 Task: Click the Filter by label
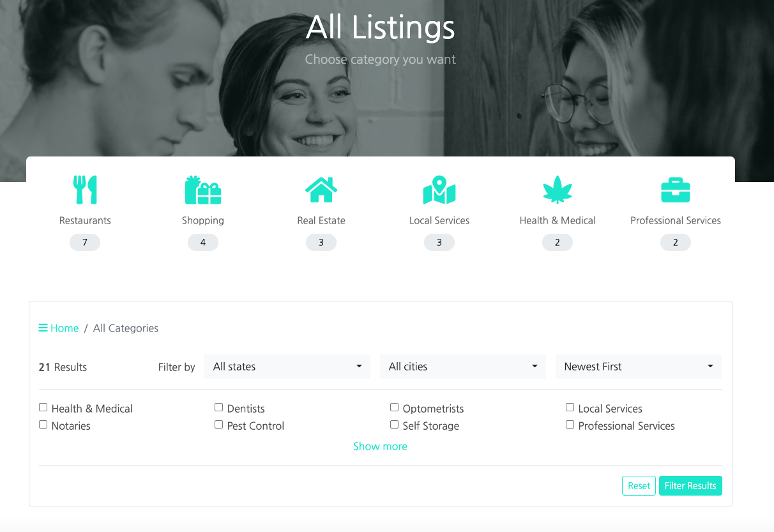pos(177,367)
